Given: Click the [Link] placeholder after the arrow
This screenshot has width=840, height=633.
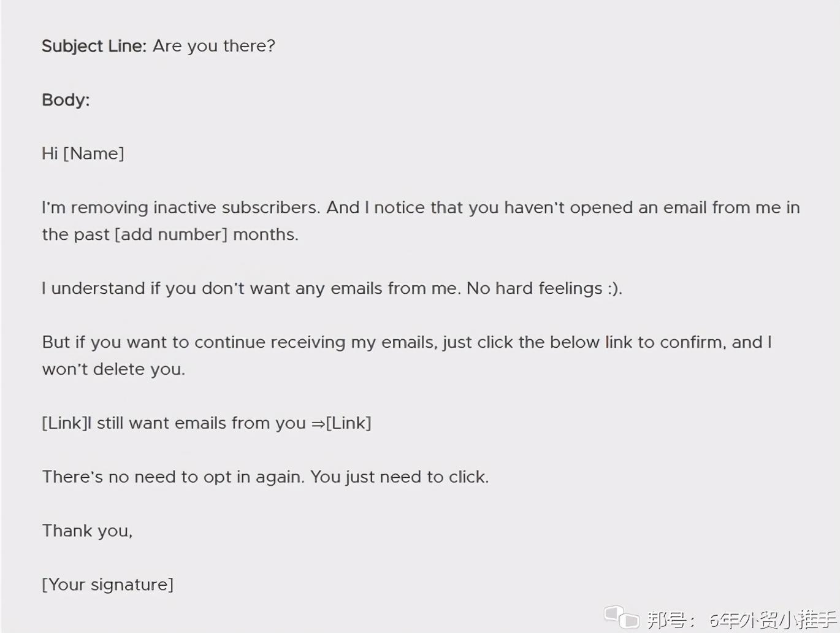Looking at the screenshot, I should 348,423.
